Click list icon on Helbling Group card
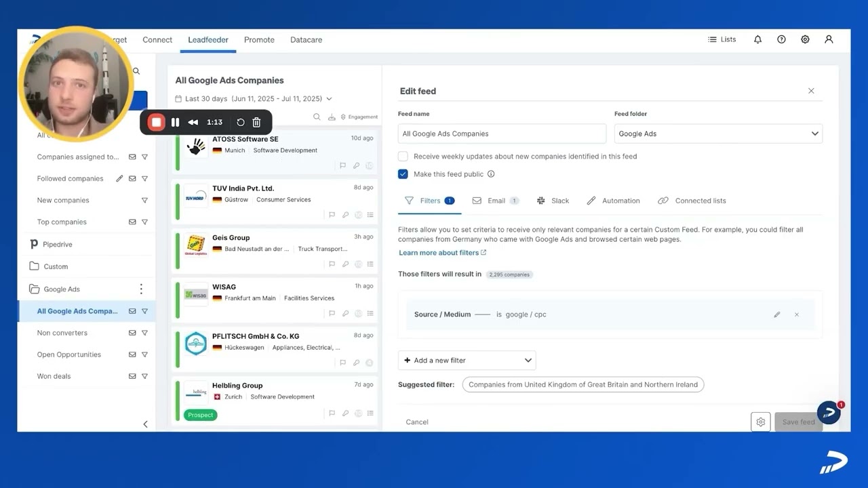 (370, 413)
